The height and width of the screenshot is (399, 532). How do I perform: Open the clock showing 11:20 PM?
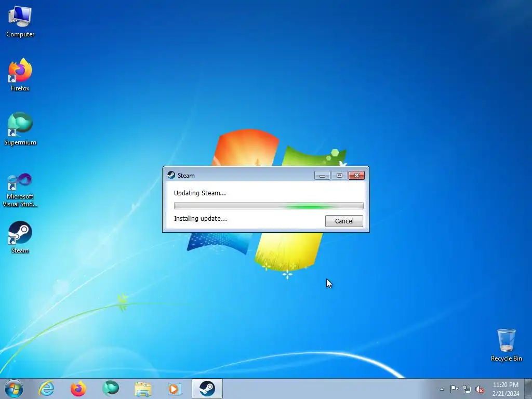506,389
